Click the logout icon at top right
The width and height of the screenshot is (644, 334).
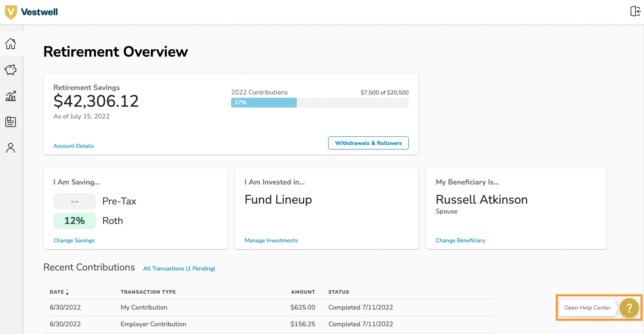(635, 11)
